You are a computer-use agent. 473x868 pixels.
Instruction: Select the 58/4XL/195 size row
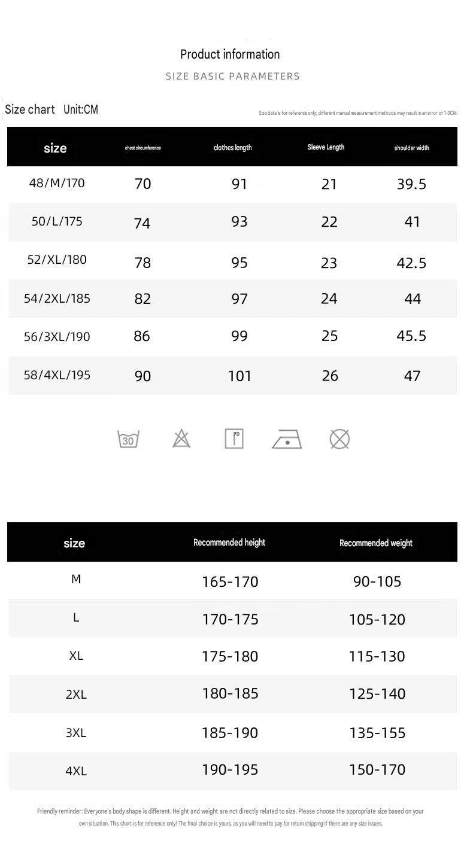point(232,376)
